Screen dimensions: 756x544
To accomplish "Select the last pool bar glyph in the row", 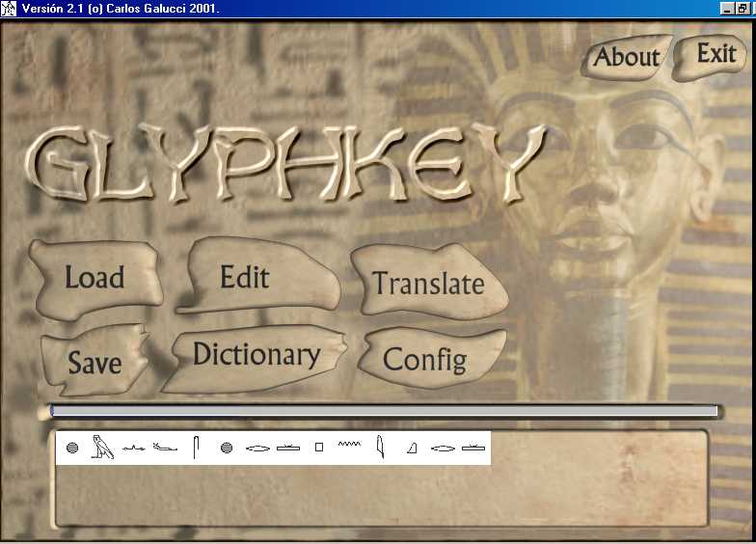I will [472, 448].
